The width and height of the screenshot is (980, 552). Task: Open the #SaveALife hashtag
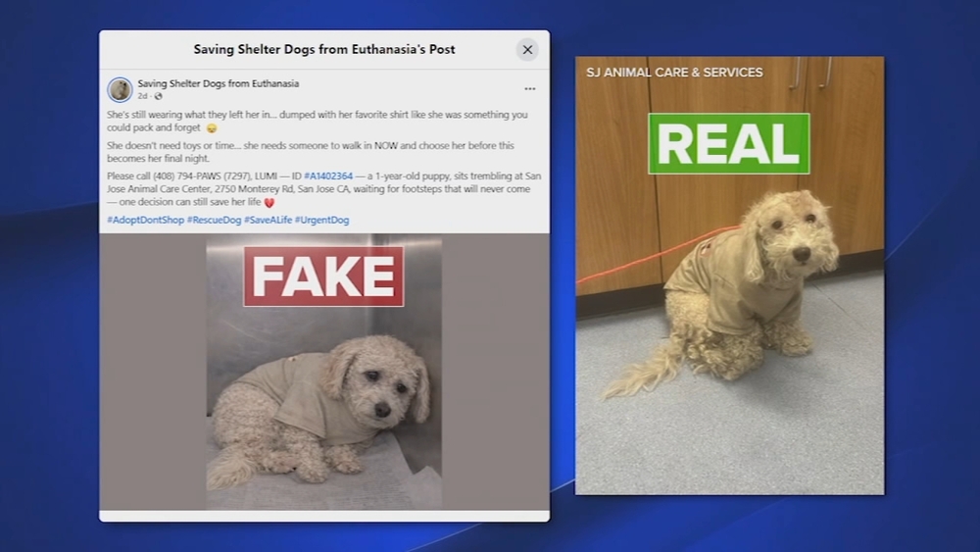[269, 220]
